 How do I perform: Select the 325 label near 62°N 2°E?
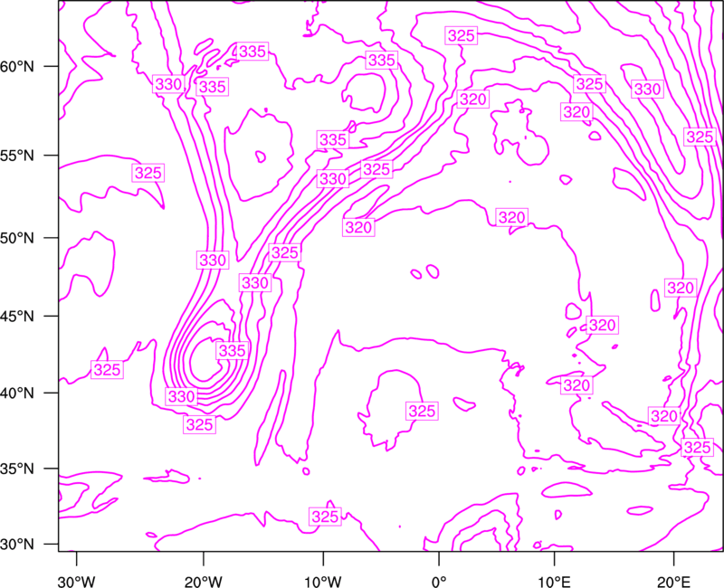coord(462,35)
